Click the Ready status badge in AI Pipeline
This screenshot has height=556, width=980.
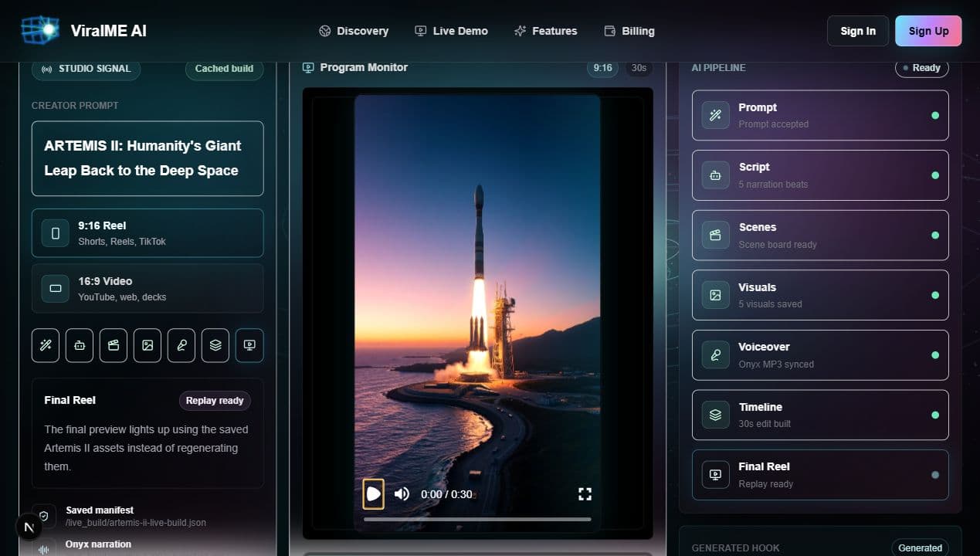(922, 68)
